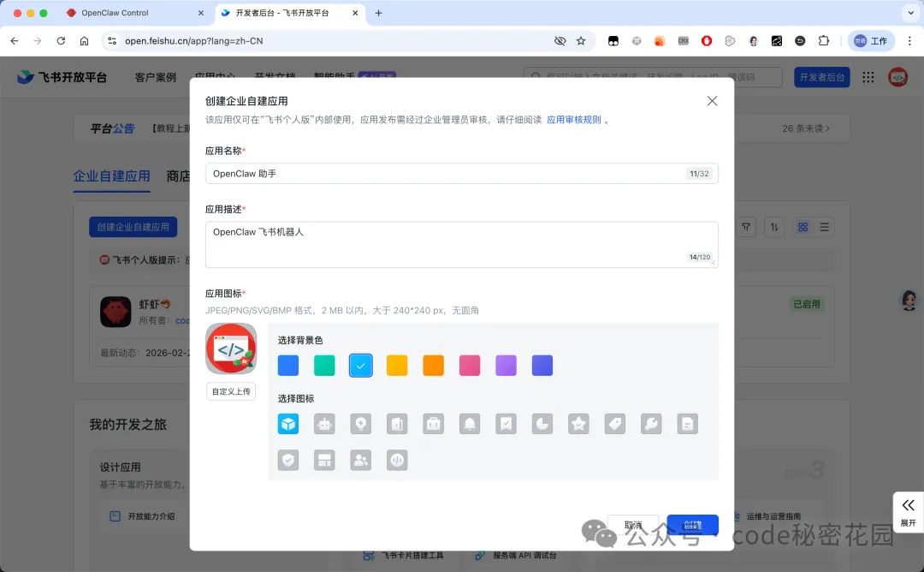The width and height of the screenshot is (924, 572).
Task: Choose the robot app icon
Action: coord(324,423)
